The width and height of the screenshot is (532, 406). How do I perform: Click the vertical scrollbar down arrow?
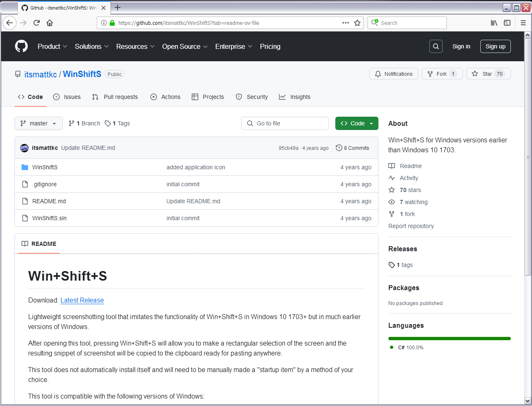pos(527,401)
